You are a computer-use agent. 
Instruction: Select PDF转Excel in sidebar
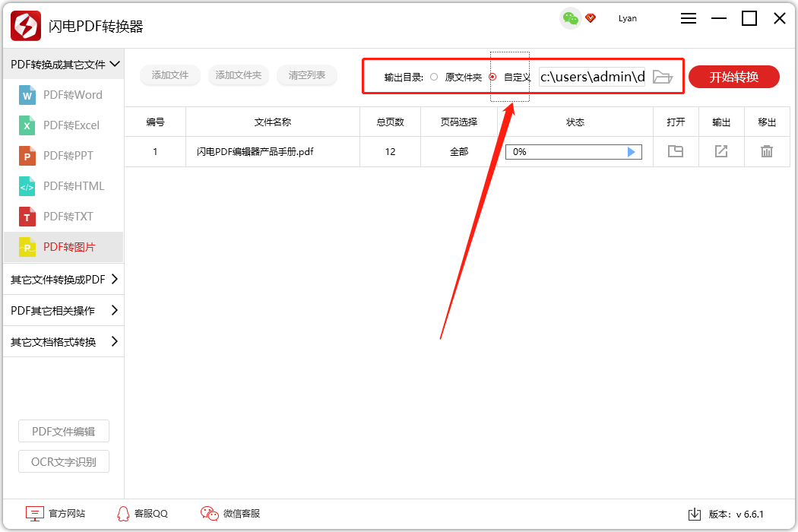64,125
